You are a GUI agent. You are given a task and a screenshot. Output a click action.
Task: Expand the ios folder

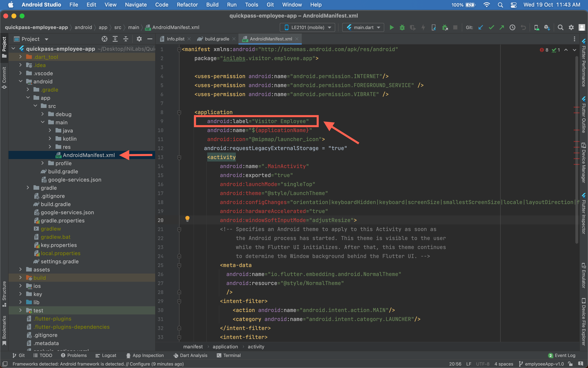point(21,286)
